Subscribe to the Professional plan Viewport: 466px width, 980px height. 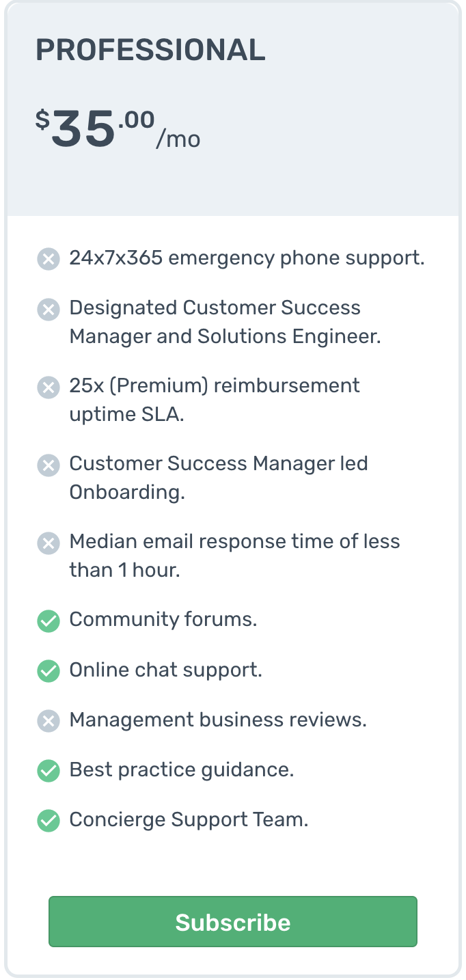tap(233, 922)
